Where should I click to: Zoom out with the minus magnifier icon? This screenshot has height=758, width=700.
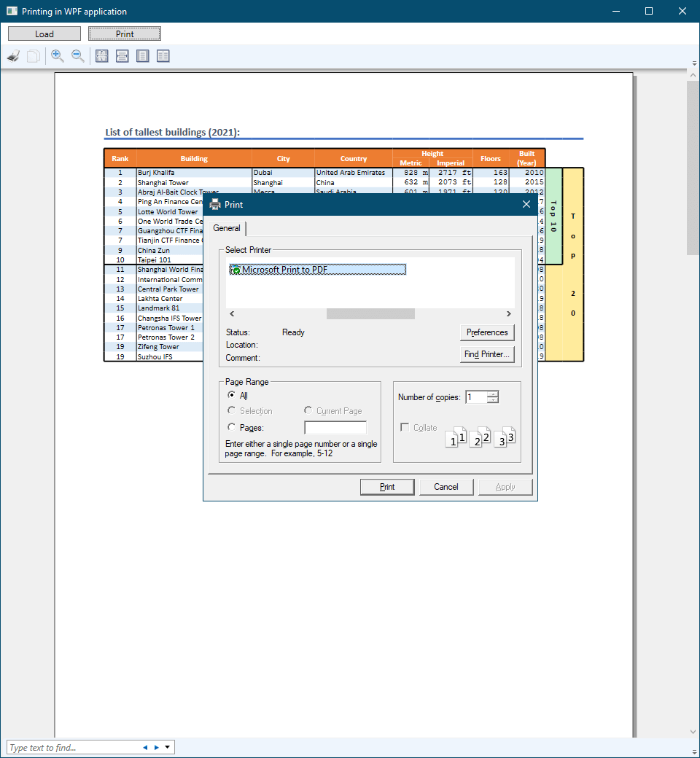point(78,56)
